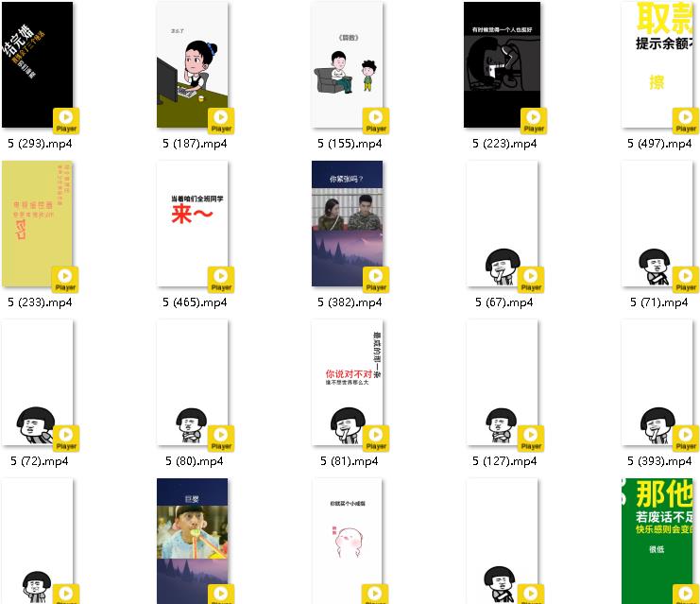Click the Player badge on 5 (223).mp4
700x604 pixels.
533,121
